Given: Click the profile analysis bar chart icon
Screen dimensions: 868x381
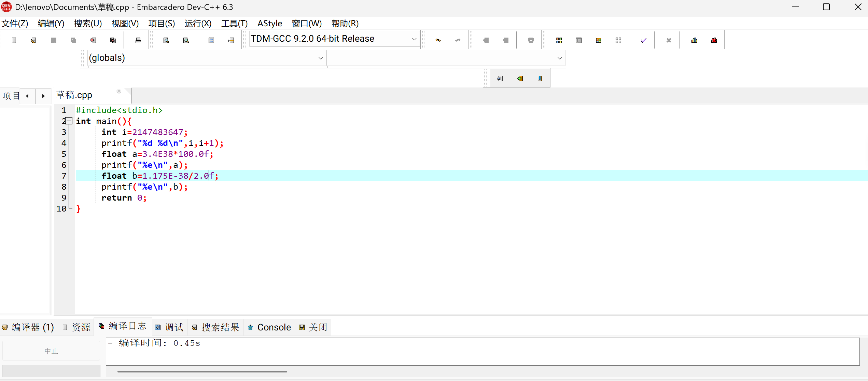Looking at the screenshot, I should [694, 40].
